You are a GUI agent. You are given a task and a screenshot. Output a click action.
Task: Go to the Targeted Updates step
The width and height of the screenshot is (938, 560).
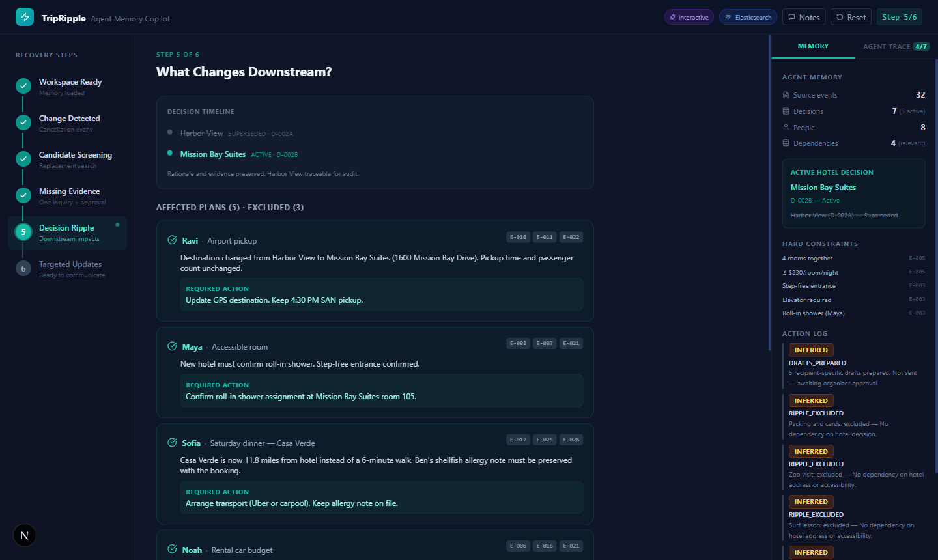[x=68, y=269]
